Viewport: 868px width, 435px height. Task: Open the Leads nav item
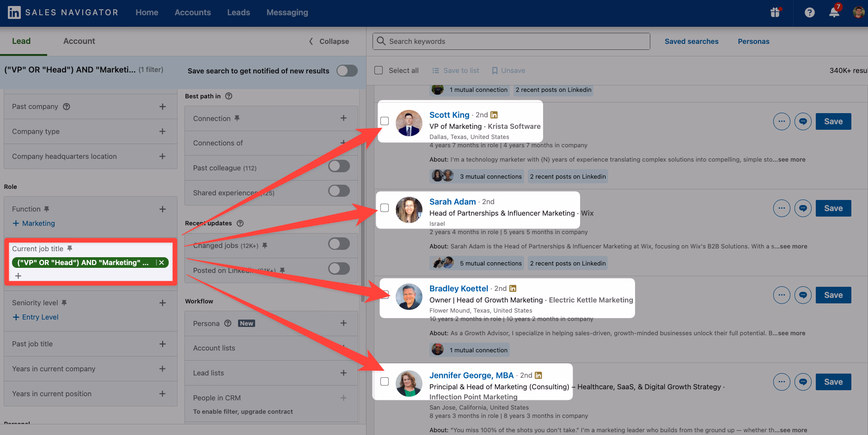pyautogui.click(x=238, y=12)
